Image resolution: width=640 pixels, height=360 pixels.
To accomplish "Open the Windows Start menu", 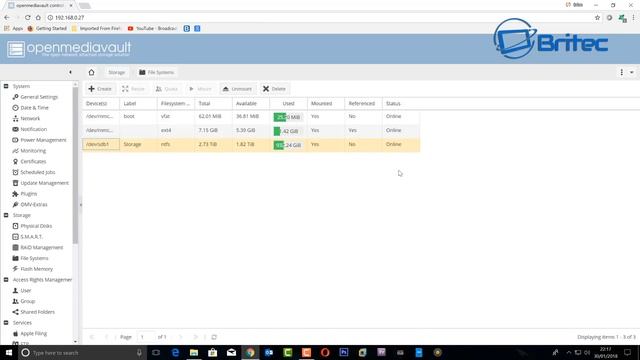I will (9, 353).
